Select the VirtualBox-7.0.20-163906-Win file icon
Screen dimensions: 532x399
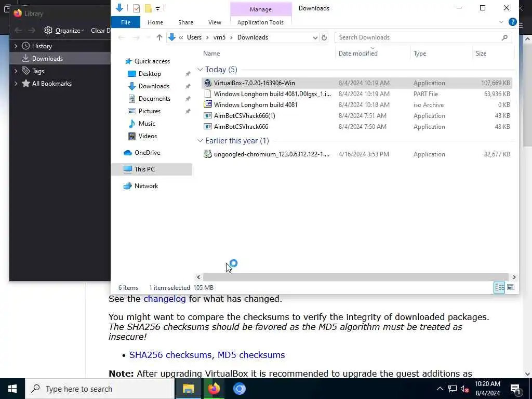(x=208, y=83)
